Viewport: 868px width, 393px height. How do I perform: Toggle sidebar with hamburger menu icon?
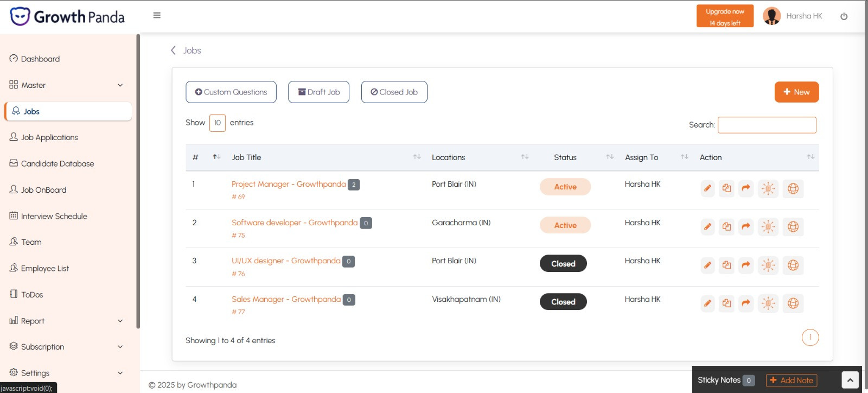(x=157, y=15)
